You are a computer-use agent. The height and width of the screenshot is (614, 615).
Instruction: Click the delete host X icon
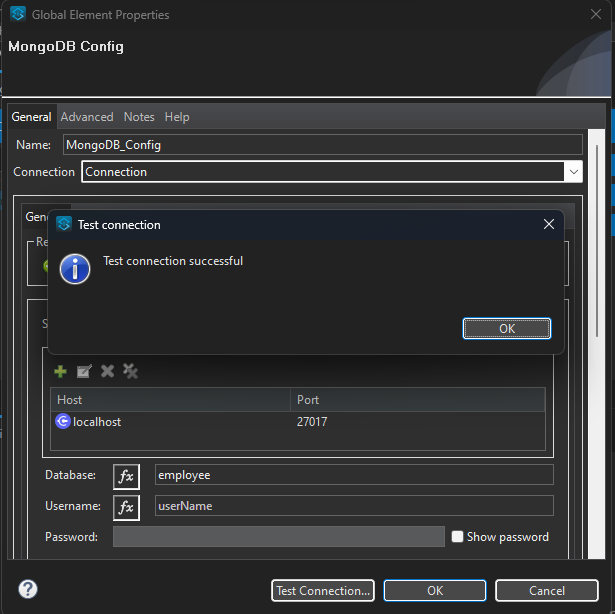pyautogui.click(x=107, y=371)
